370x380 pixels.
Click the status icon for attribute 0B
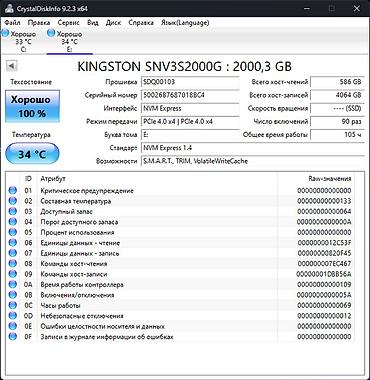click(13, 295)
